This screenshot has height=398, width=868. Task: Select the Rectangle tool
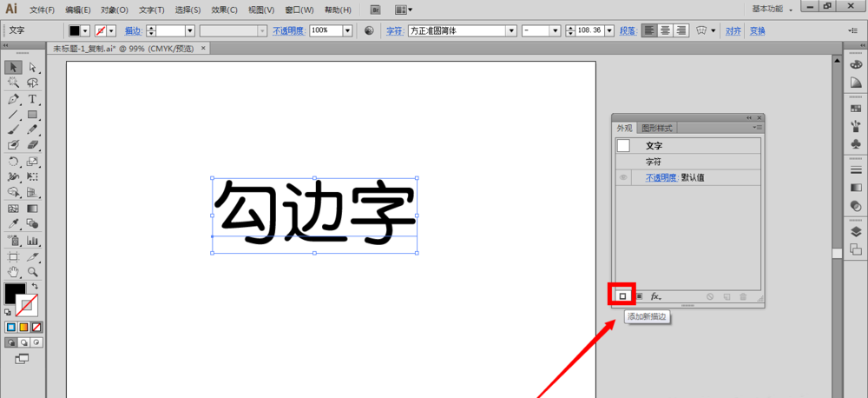[33, 115]
